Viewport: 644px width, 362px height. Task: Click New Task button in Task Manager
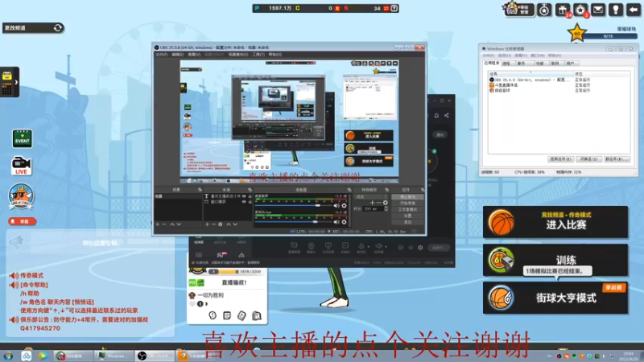pyautogui.click(x=617, y=158)
